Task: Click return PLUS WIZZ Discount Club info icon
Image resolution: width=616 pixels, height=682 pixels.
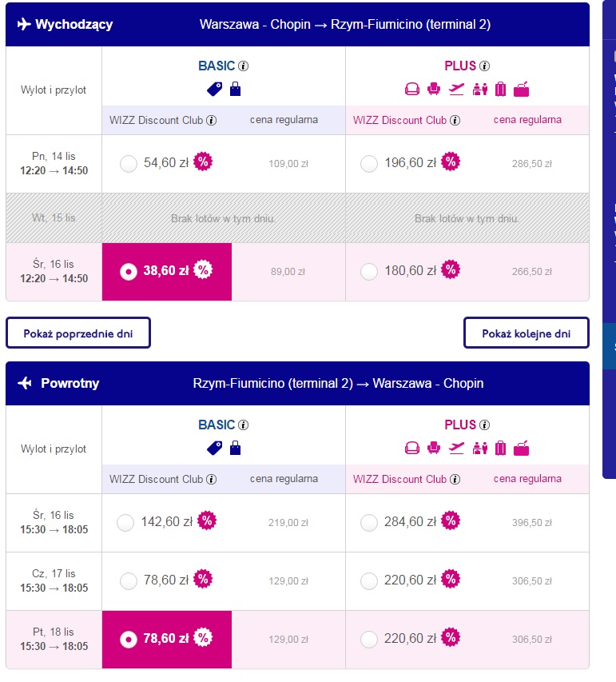Action: point(455,479)
